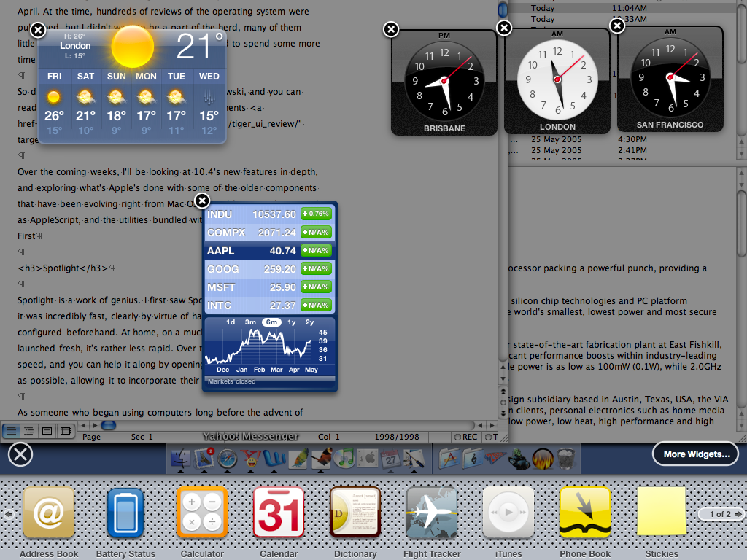Select the INTC stock row

coord(270,306)
